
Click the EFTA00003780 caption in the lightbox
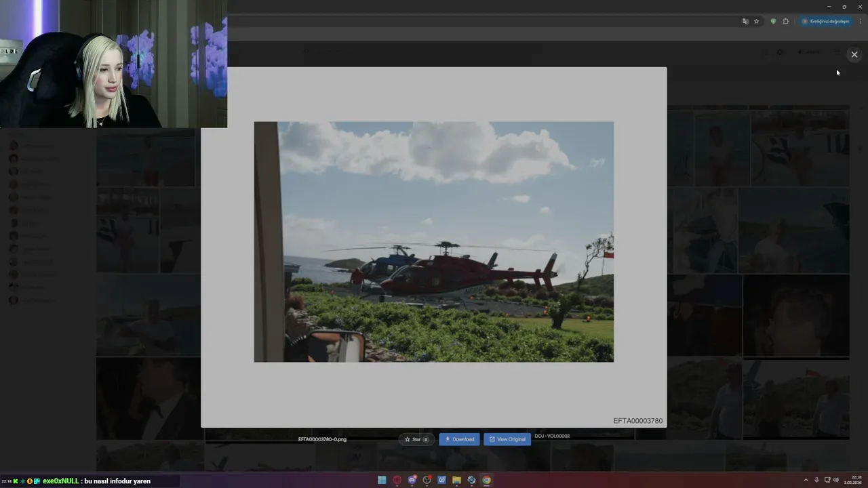[637, 421]
